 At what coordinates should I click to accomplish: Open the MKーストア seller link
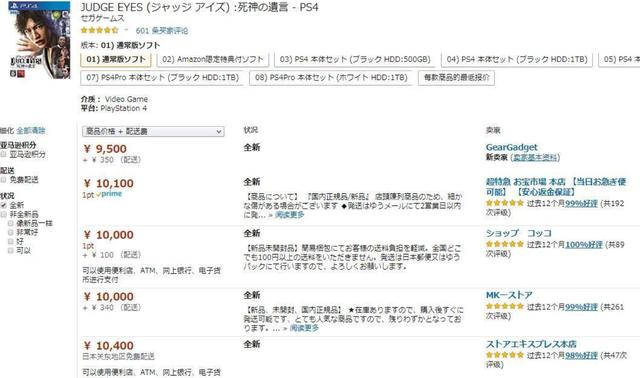(509, 295)
